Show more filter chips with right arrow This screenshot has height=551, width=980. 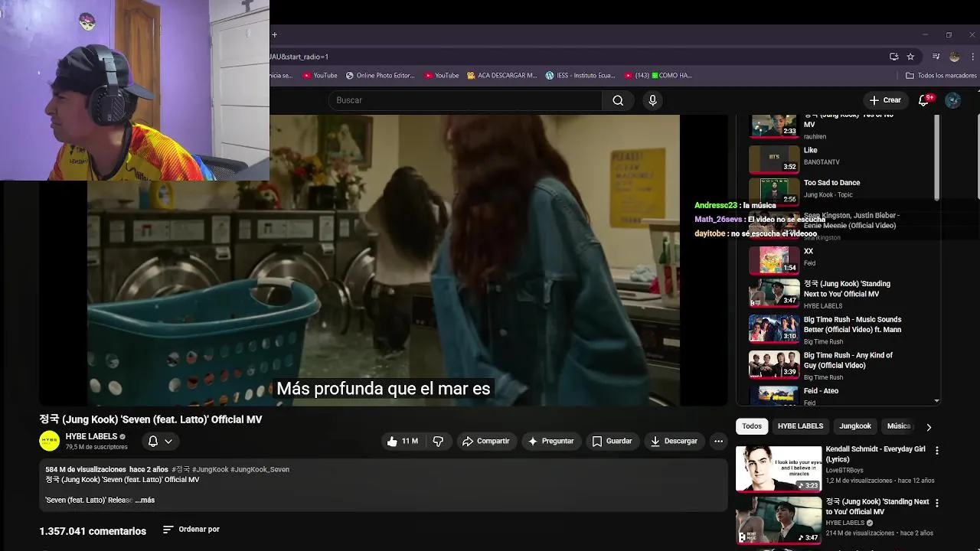tap(929, 427)
